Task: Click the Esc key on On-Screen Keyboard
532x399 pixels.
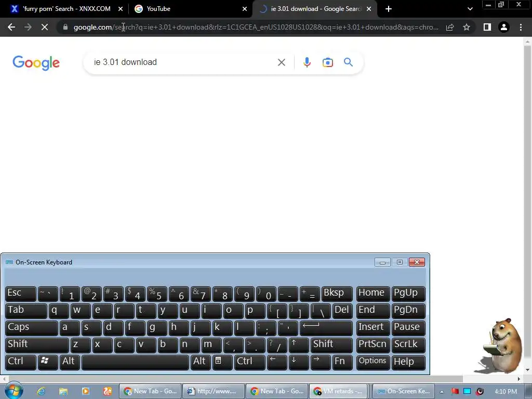Action: pos(21,294)
